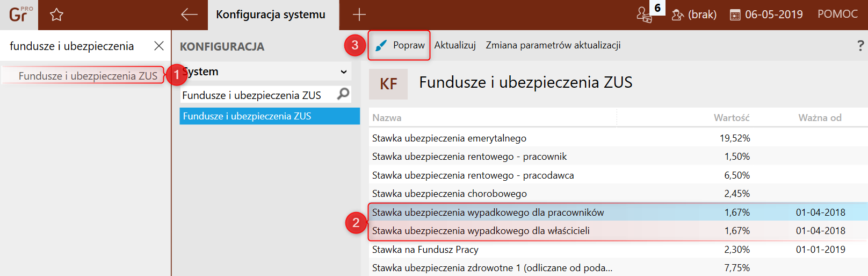Click the 7,75% value cell
This screenshot has height=276, width=868.
737,268
